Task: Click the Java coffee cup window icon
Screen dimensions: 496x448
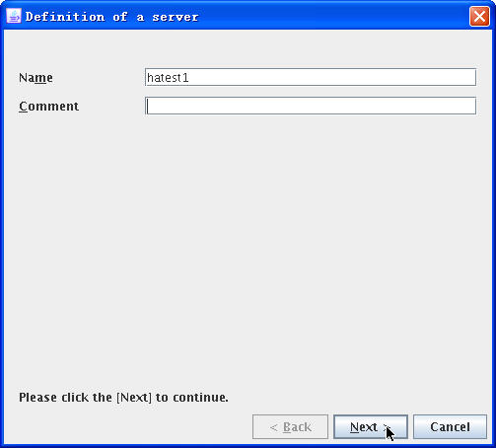Action: click(x=14, y=16)
